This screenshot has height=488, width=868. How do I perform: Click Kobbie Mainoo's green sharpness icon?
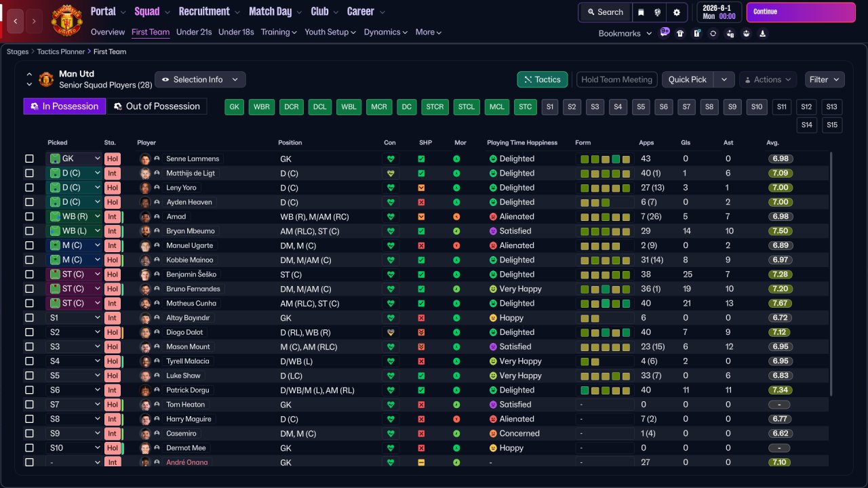click(x=421, y=260)
